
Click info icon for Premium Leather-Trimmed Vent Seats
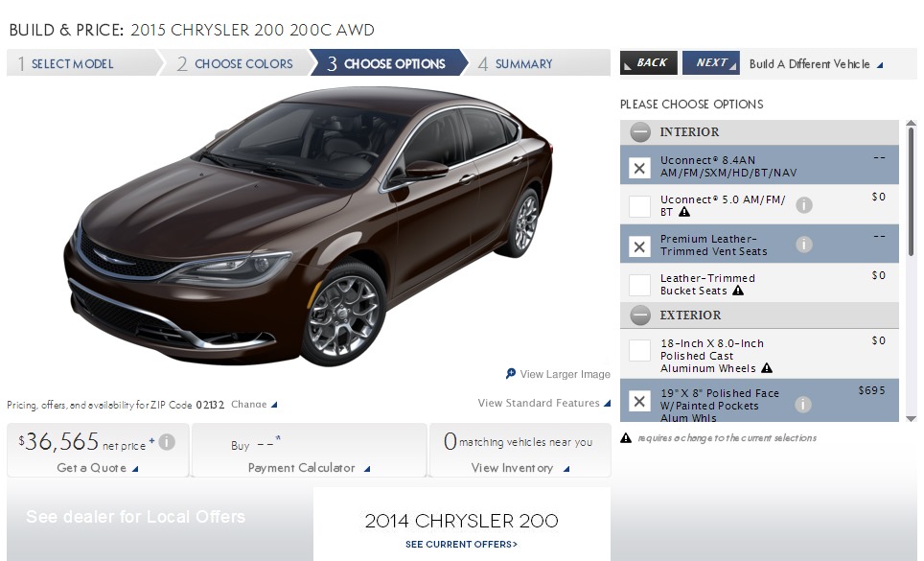point(804,245)
